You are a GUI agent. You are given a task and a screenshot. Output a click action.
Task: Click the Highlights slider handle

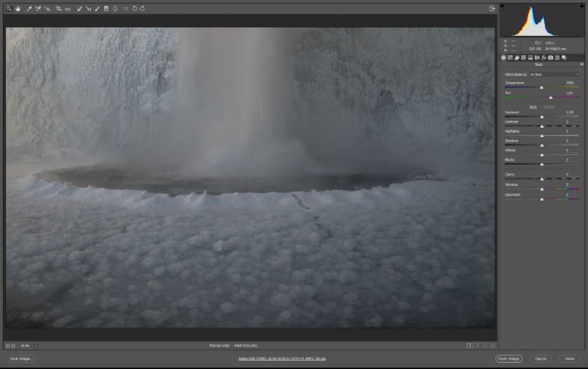pyautogui.click(x=542, y=136)
